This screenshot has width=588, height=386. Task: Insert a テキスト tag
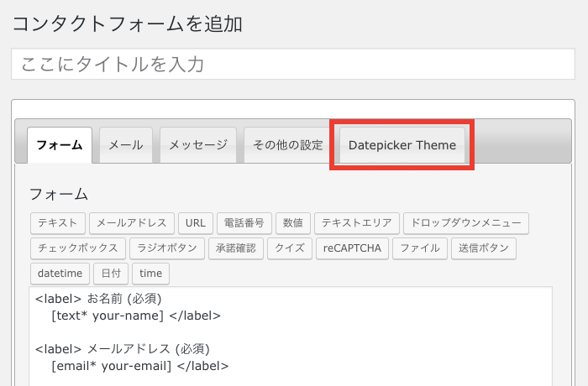(x=58, y=223)
